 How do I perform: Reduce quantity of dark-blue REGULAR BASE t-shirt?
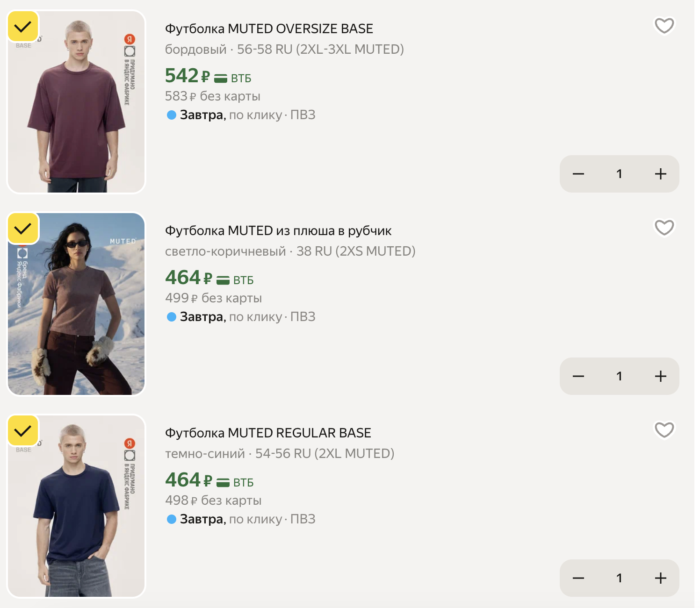click(x=578, y=579)
